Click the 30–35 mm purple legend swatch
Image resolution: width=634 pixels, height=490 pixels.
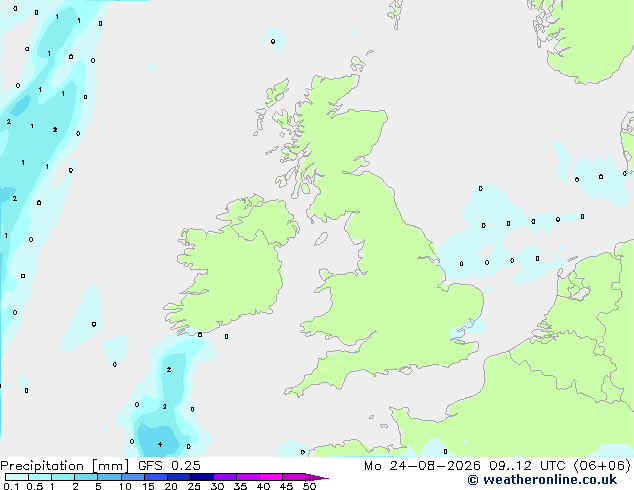225,477
